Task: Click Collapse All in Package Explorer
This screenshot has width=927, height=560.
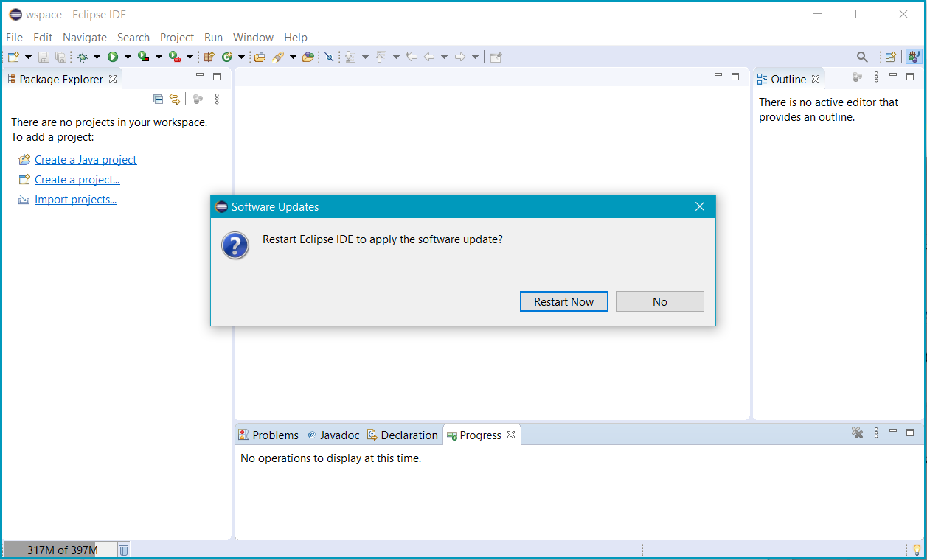Action: pyautogui.click(x=158, y=99)
